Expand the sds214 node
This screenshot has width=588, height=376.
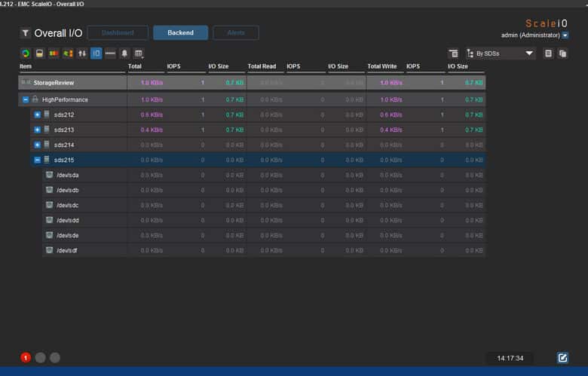click(x=37, y=145)
